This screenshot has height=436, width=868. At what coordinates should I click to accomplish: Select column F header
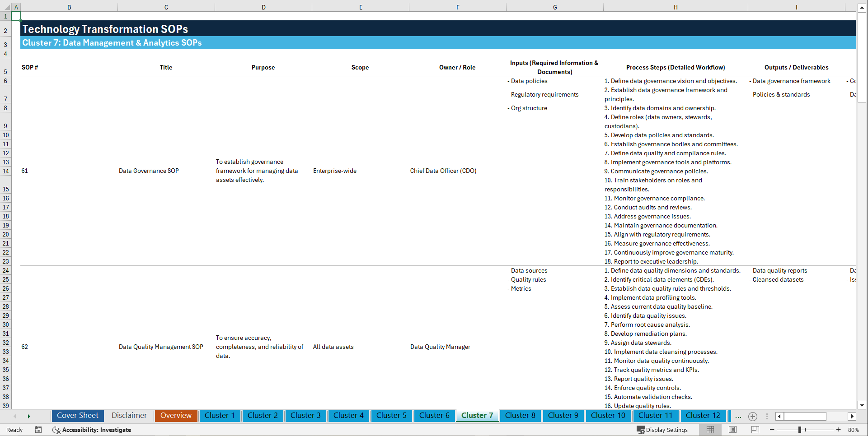458,7
